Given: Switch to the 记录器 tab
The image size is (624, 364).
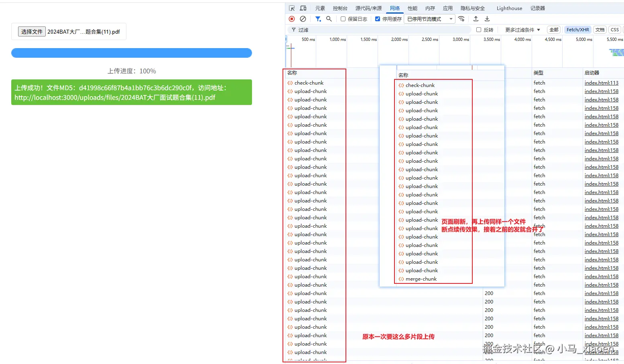Looking at the screenshot, I should coord(538,8).
